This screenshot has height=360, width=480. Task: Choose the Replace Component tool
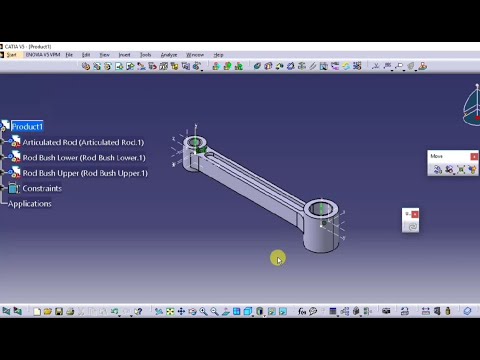coord(141,66)
